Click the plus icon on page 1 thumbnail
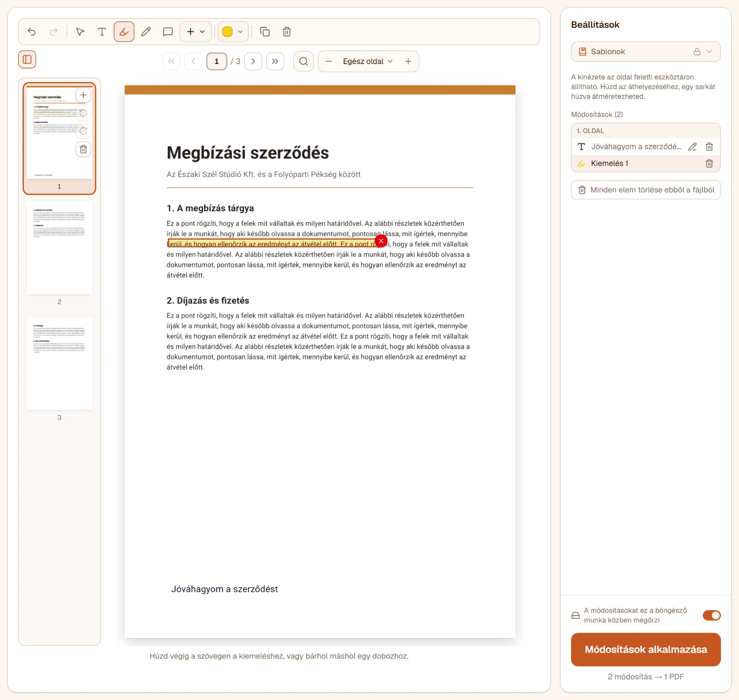The width and height of the screenshot is (739, 700). [x=83, y=95]
